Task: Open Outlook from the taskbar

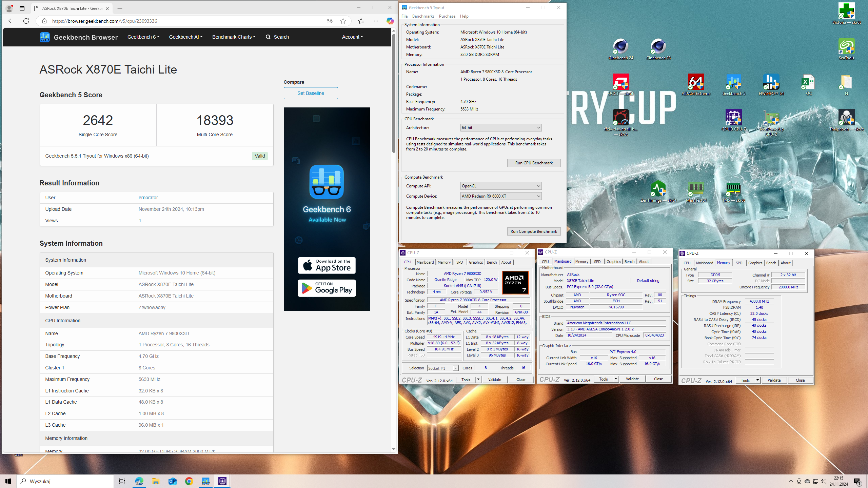Action: (x=172, y=481)
